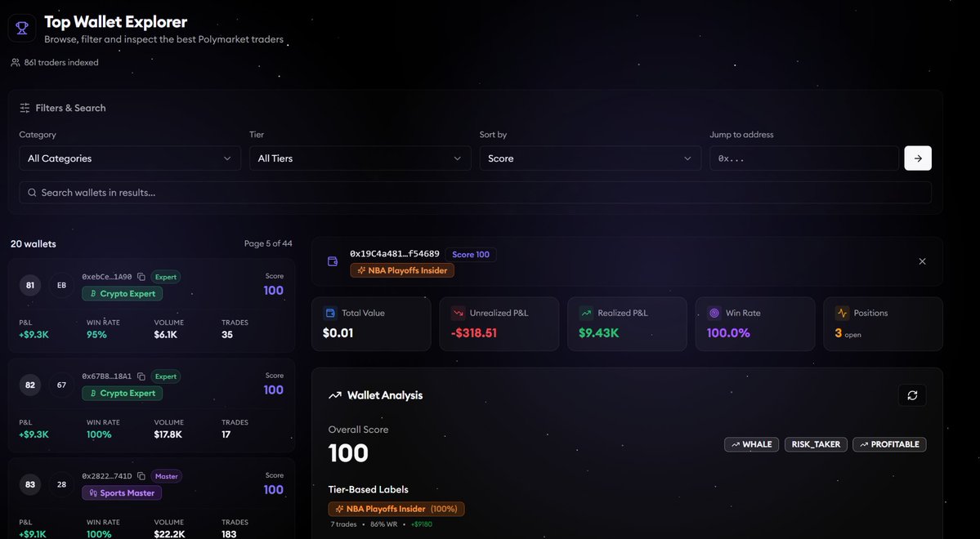Image resolution: width=980 pixels, height=539 pixels.
Task: Copy address 0x2822...741D
Action: (141, 476)
